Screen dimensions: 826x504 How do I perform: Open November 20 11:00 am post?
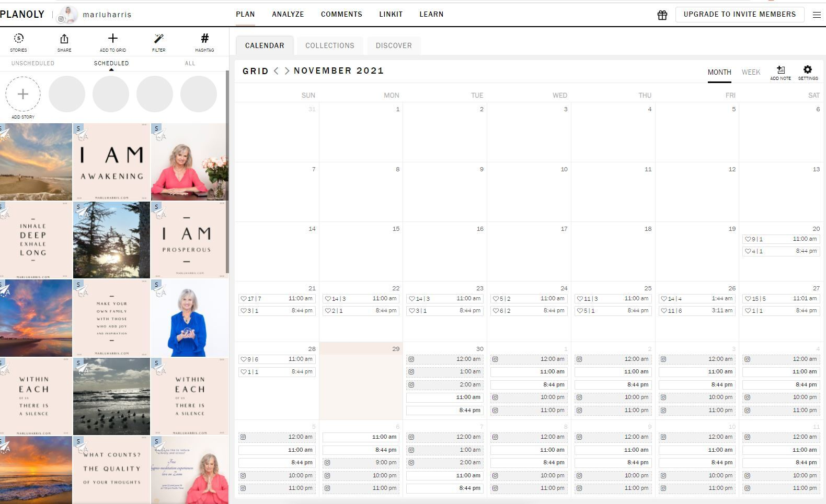pos(781,239)
